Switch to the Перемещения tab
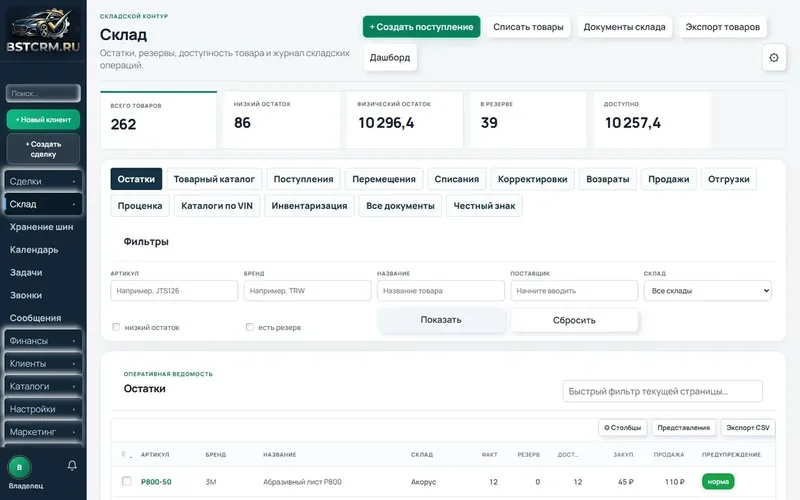Image resolution: width=800 pixels, height=500 pixels. (x=384, y=179)
